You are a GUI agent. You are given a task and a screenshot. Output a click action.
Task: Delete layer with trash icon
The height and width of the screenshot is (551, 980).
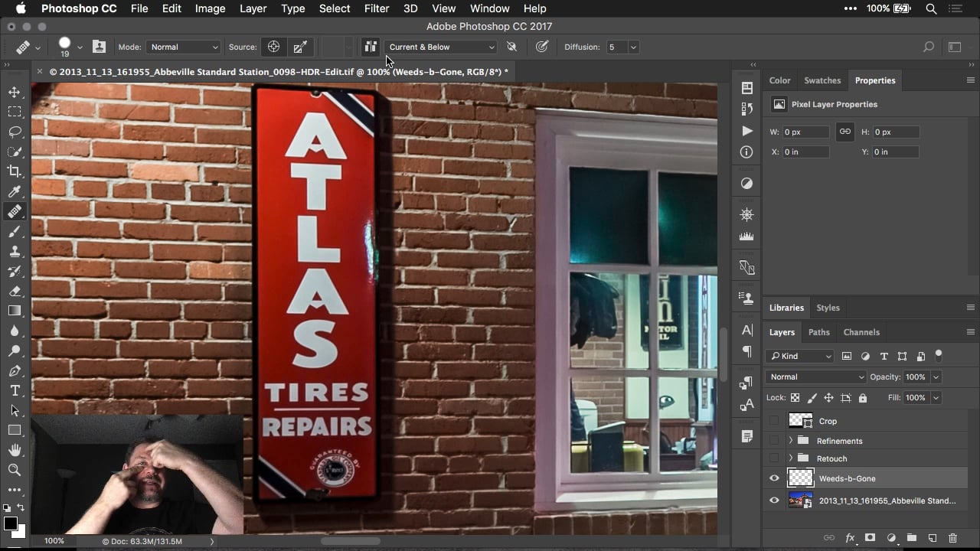[953, 538]
